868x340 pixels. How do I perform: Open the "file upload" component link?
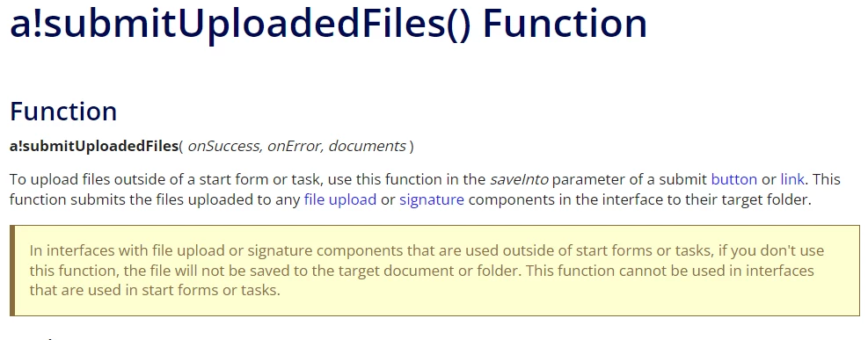click(x=340, y=199)
